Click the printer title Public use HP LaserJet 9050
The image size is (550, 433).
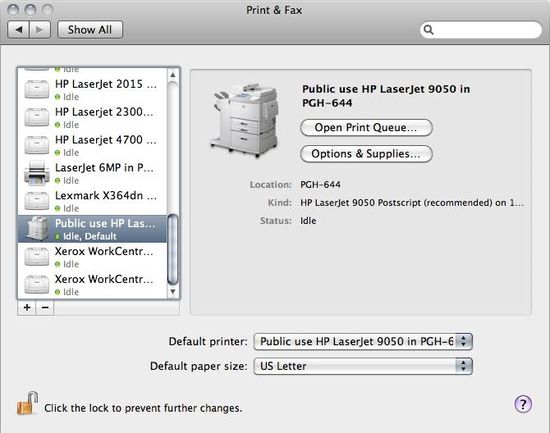click(386, 96)
